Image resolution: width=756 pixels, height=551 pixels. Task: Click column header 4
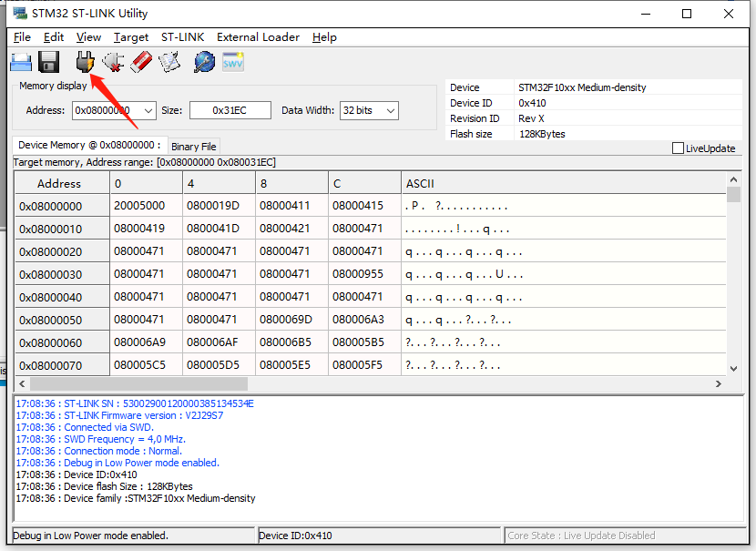coord(219,184)
